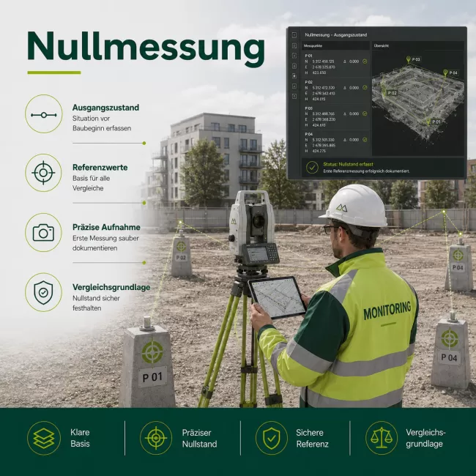
Task: Click the target symbol on the P 01 concrete marker
Action: click(152, 352)
